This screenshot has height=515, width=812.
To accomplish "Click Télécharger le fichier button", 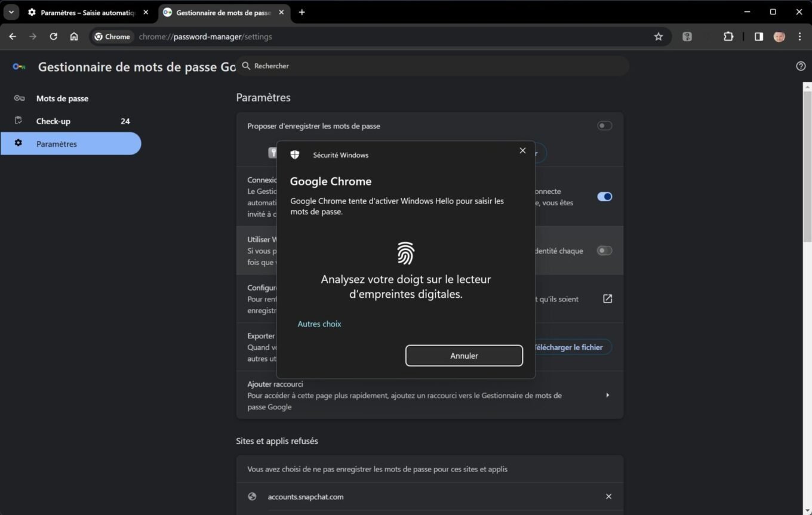I will (x=570, y=347).
